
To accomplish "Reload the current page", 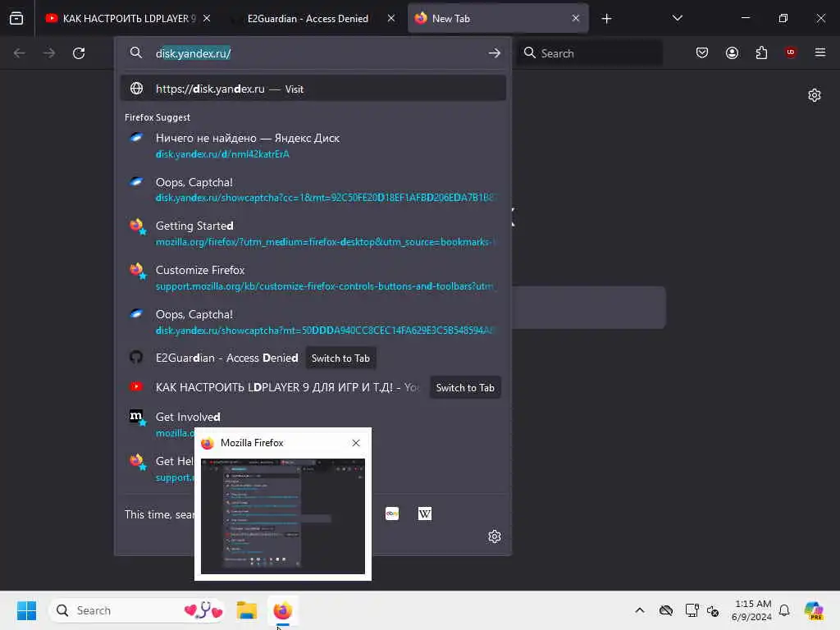I will [x=79, y=53].
